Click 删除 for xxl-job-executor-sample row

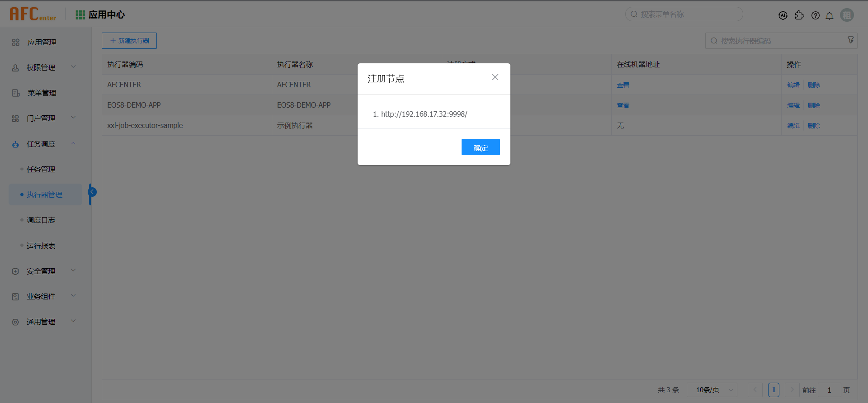[x=814, y=126]
